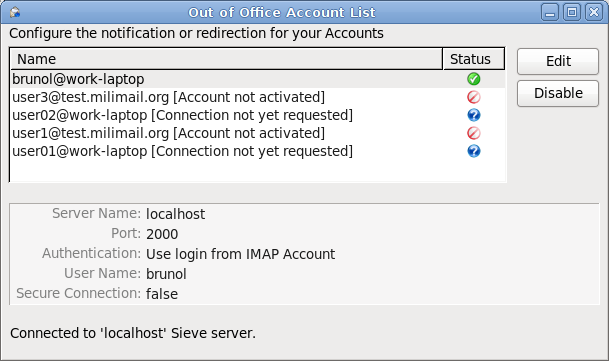Click 'Use login from IMAP Account' value
The width and height of the screenshot is (609, 361).
point(240,254)
